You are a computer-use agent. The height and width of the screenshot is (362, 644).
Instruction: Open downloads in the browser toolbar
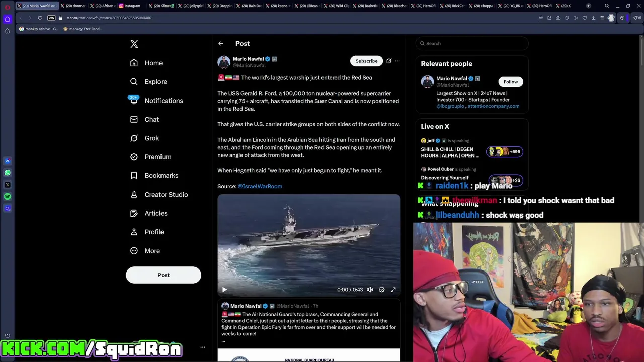pyautogui.click(x=593, y=18)
